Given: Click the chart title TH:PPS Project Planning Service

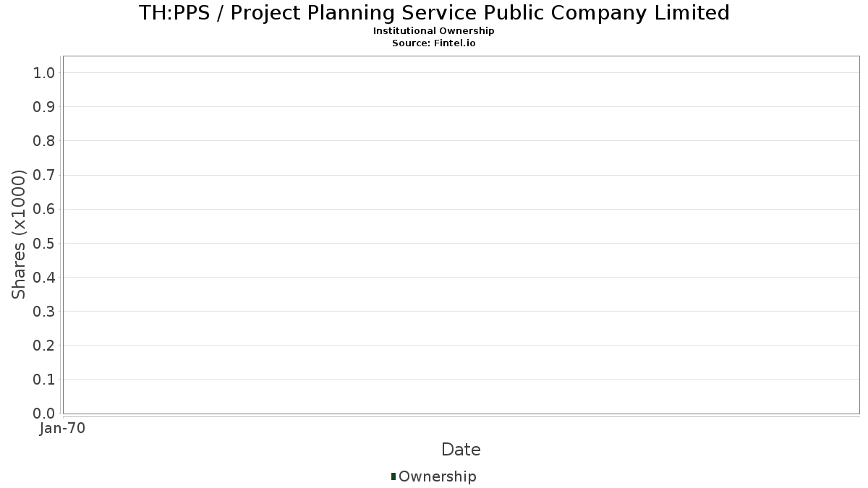Looking at the screenshot, I should 434,13.
